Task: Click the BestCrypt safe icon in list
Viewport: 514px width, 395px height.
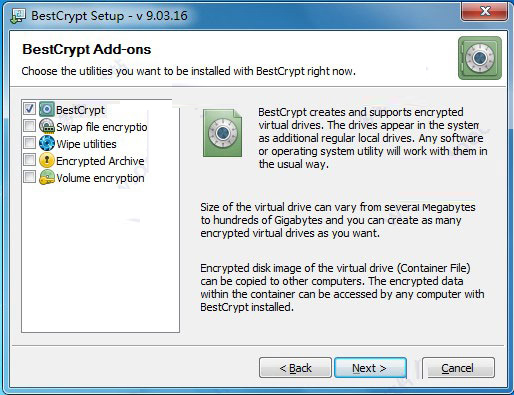Action: tap(47, 109)
